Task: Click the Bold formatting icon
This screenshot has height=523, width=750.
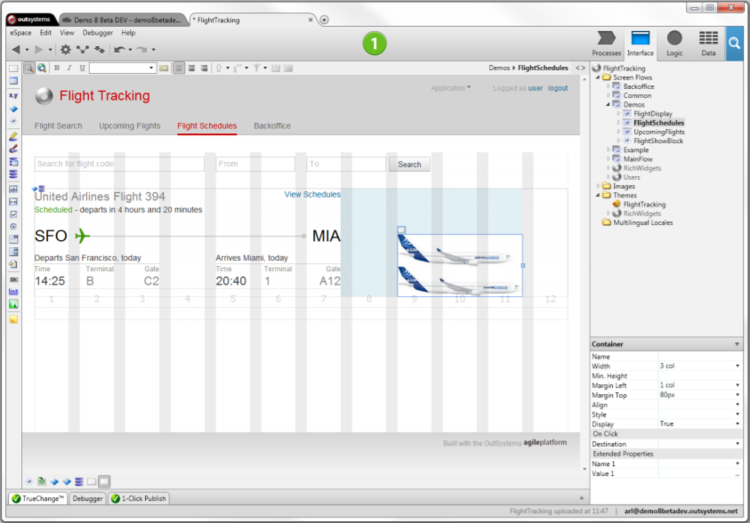Action: [57, 68]
